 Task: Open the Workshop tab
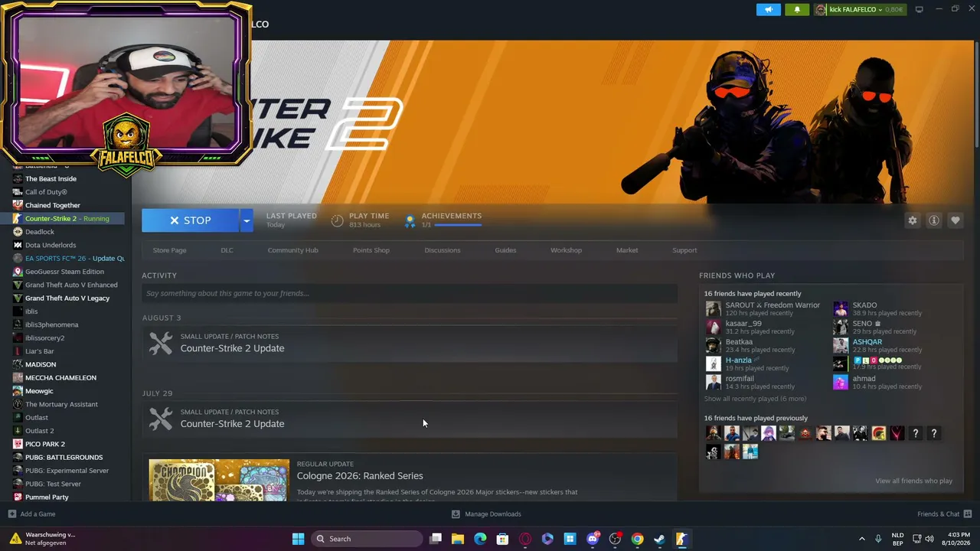[566, 250]
